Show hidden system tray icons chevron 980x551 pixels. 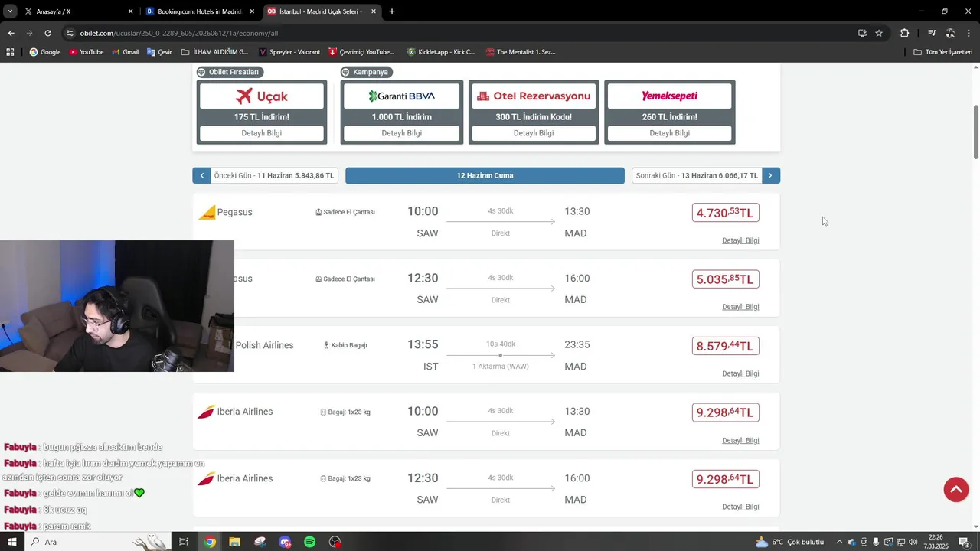[840, 542]
